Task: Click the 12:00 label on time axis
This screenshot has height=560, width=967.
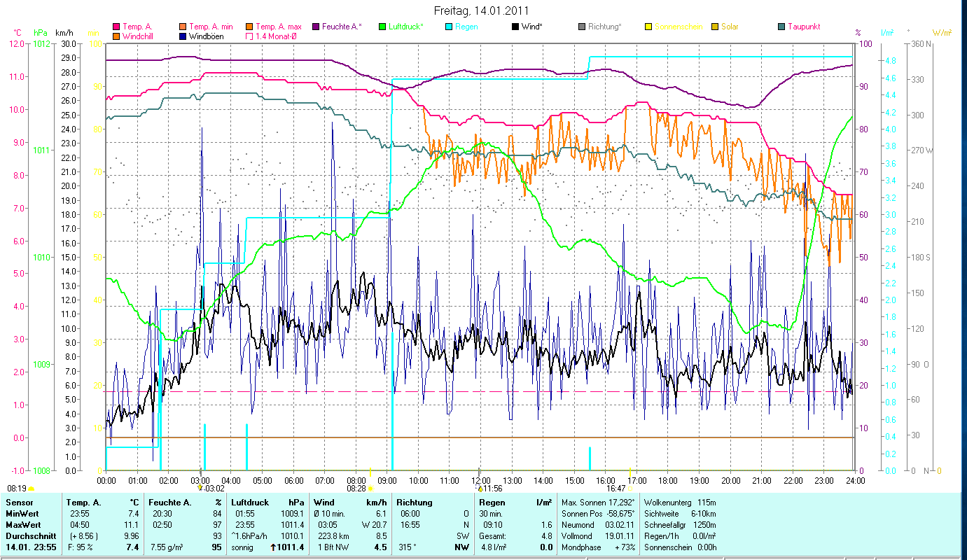Action: click(480, 480)
